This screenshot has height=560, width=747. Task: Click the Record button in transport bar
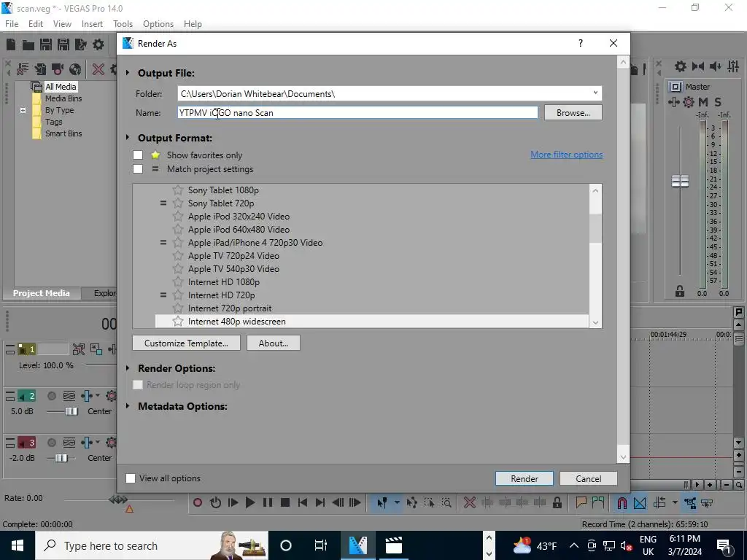coord(198,502)
